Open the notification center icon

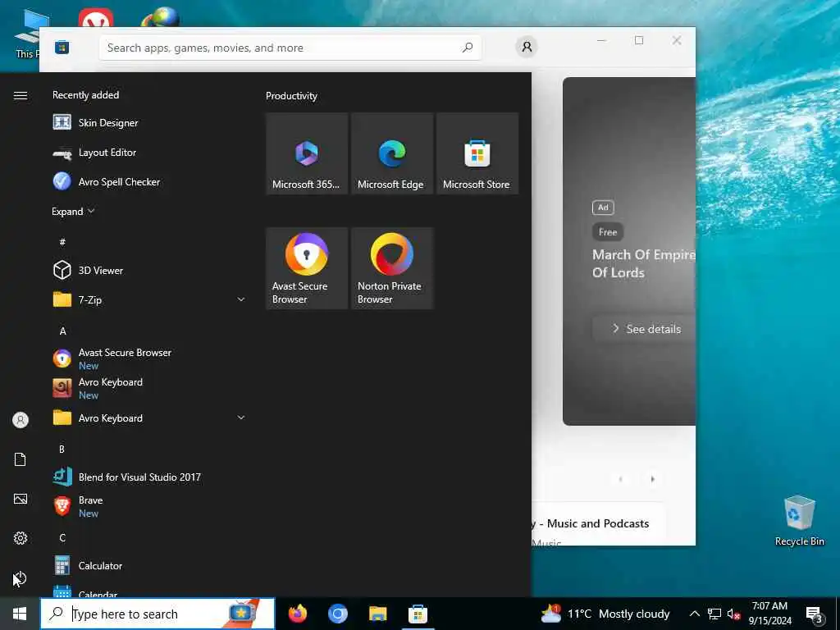(815, 614)
